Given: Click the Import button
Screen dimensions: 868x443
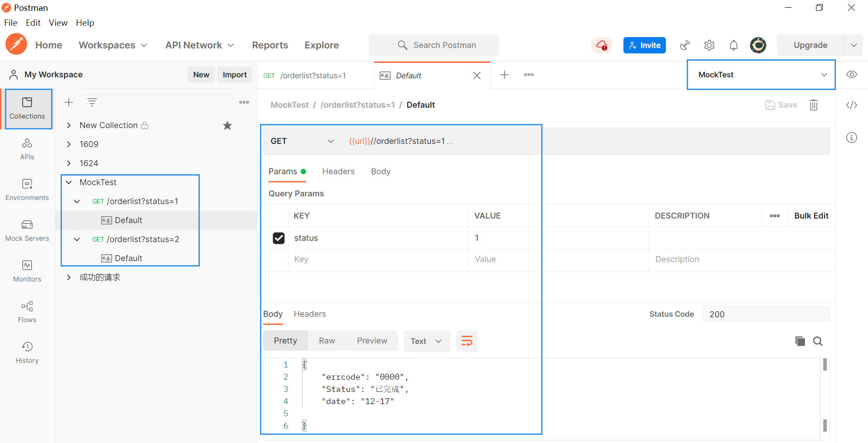Looking at the screenshot, I should pyautogui.click(x=235, y=75).
